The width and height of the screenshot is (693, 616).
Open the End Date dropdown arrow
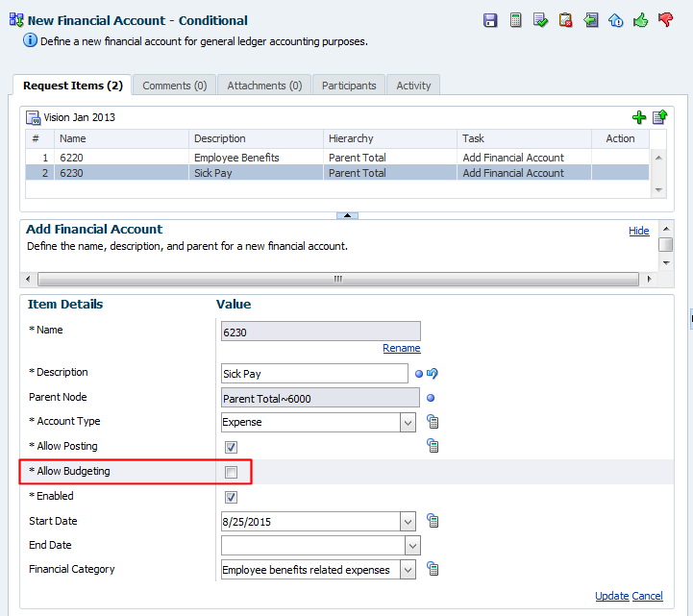tap(412, 546)
